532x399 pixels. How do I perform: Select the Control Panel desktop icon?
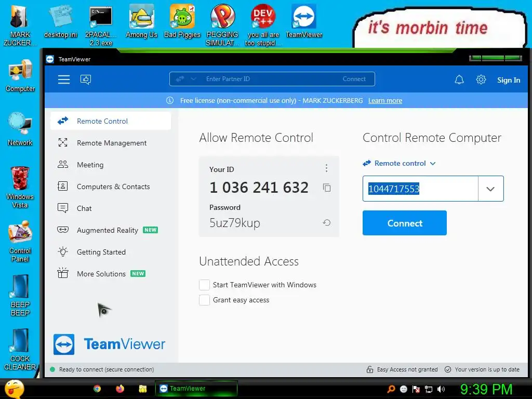[x=20, y=241]
